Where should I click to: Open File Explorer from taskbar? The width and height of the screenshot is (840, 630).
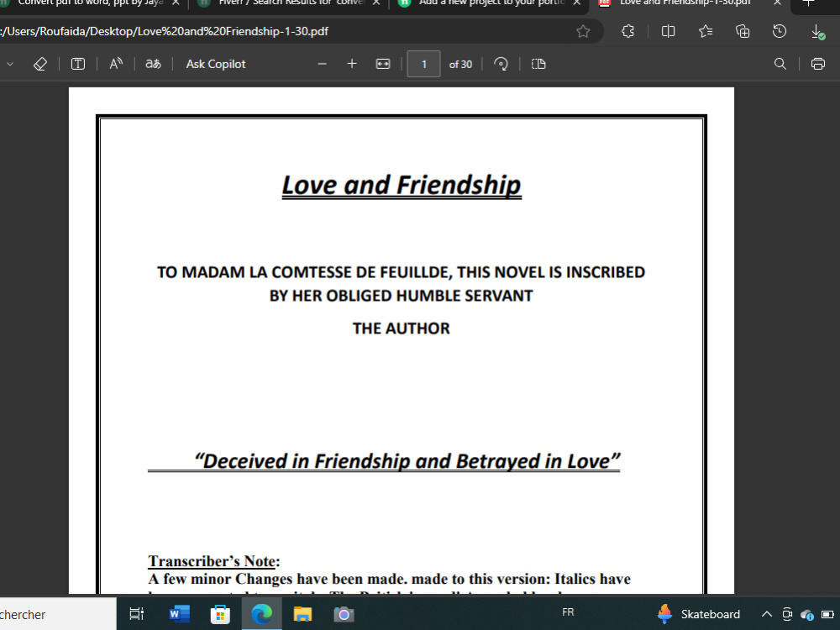(x=302, y=615)
